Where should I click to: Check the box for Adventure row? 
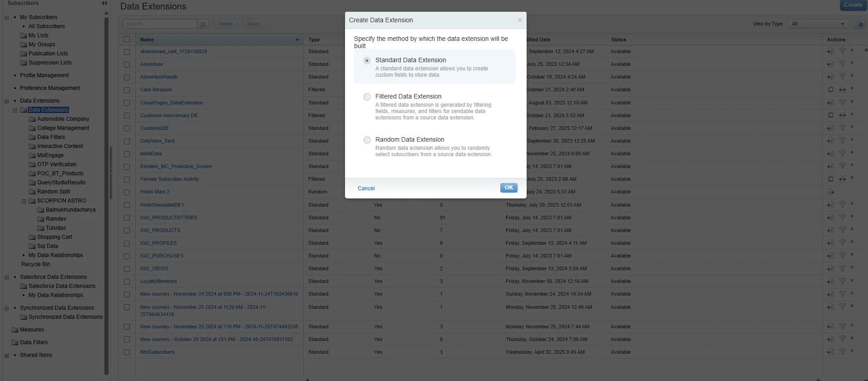coord(127,64)
